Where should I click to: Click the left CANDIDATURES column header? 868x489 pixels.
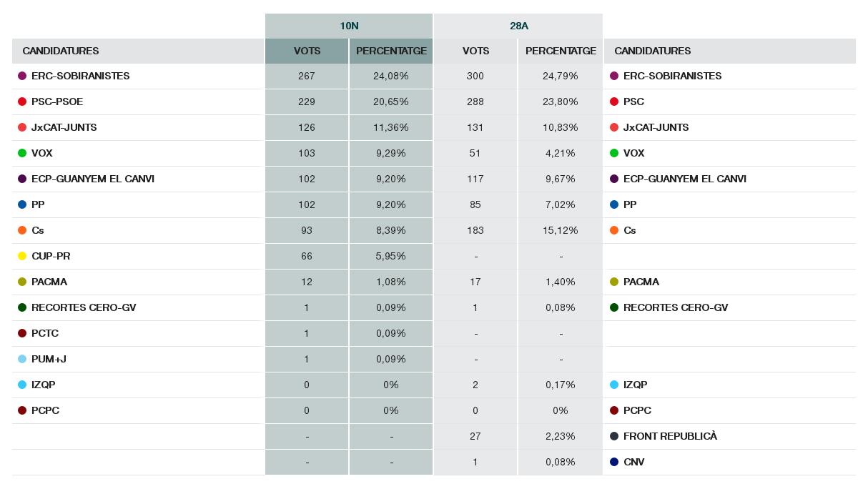coord(61,51)
